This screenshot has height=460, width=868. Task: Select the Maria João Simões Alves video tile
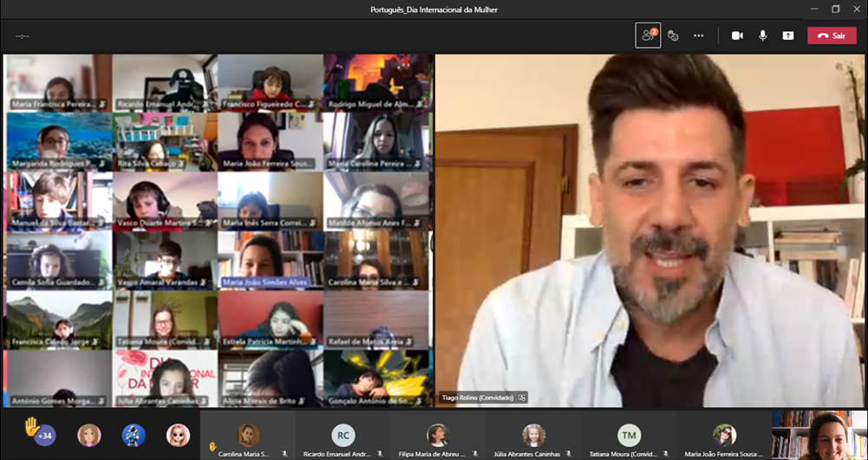(x=270, y=260)
